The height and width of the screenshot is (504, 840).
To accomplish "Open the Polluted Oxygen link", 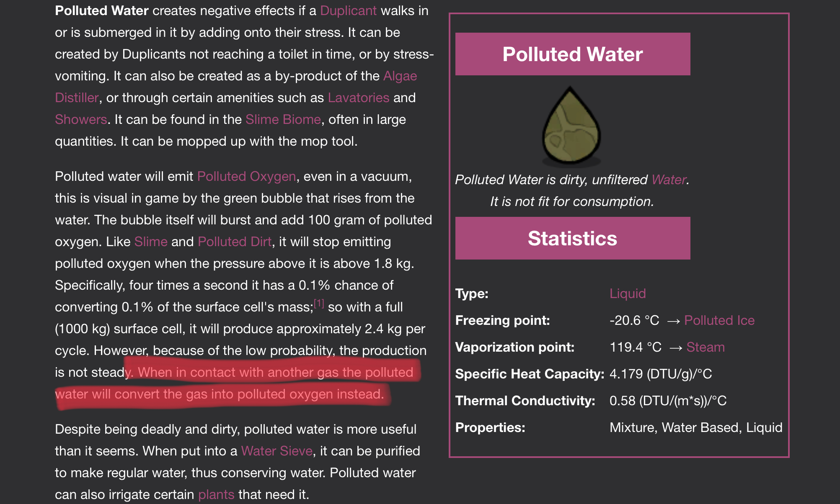I will pyautogui.click(x=246, y=177).
